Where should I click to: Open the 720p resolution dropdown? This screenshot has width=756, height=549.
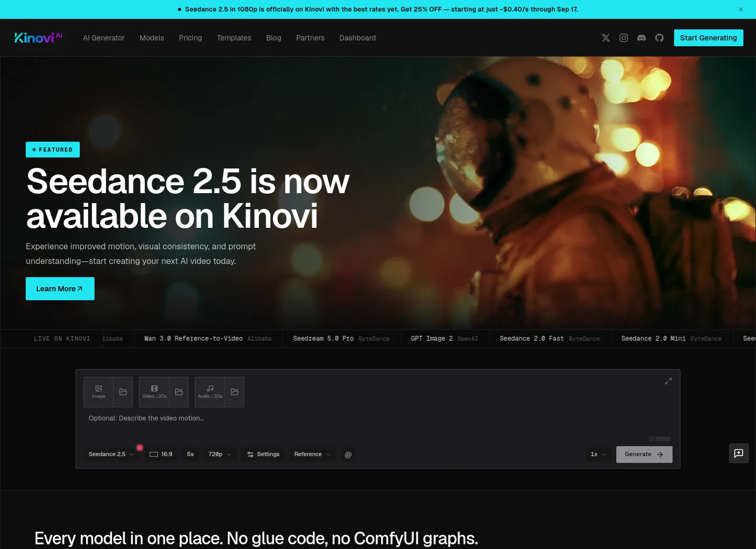click(x=220, y=455)
